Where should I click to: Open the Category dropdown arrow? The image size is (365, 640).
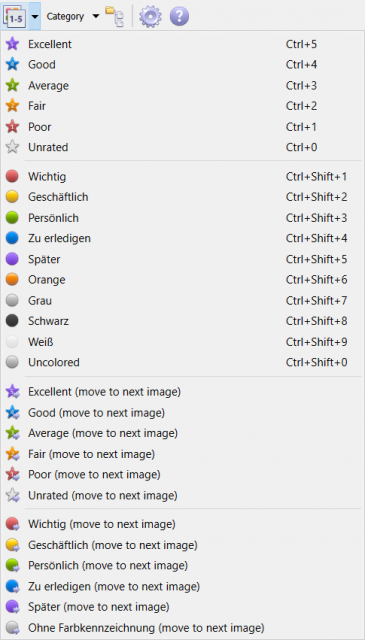point(96,16)
